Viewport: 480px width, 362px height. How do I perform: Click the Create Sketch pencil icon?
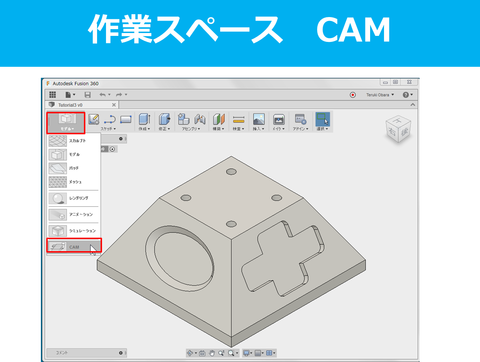(94, 119)
